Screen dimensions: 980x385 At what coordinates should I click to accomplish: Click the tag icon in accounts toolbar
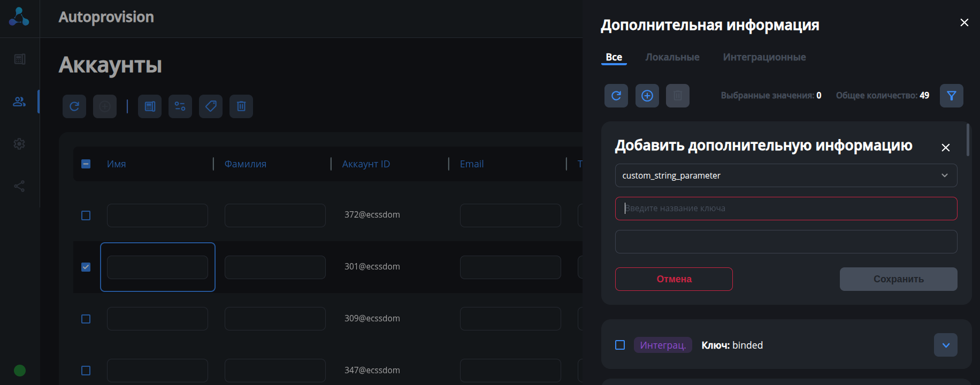[211, 106]
